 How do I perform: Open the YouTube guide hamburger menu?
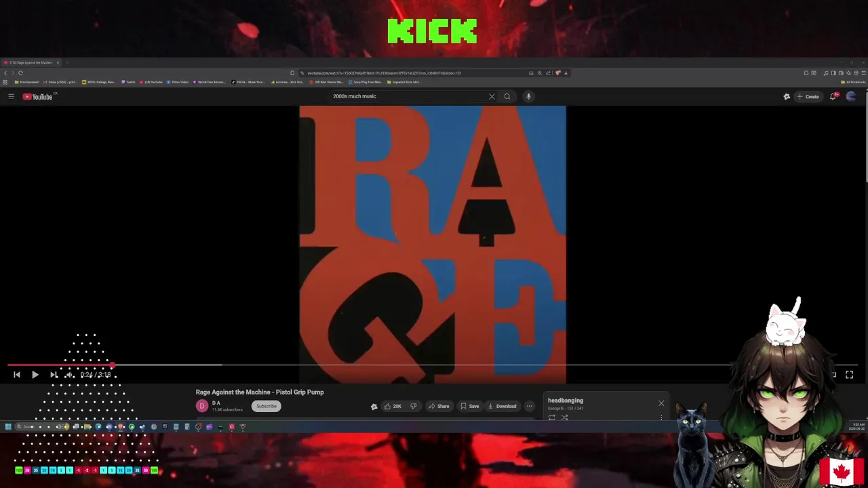tap(11, 96)
